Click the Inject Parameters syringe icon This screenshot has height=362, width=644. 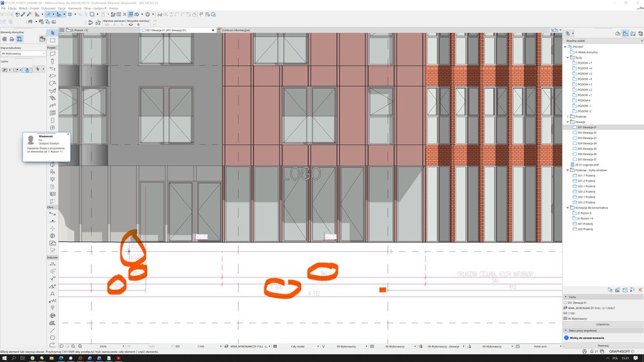29,14
